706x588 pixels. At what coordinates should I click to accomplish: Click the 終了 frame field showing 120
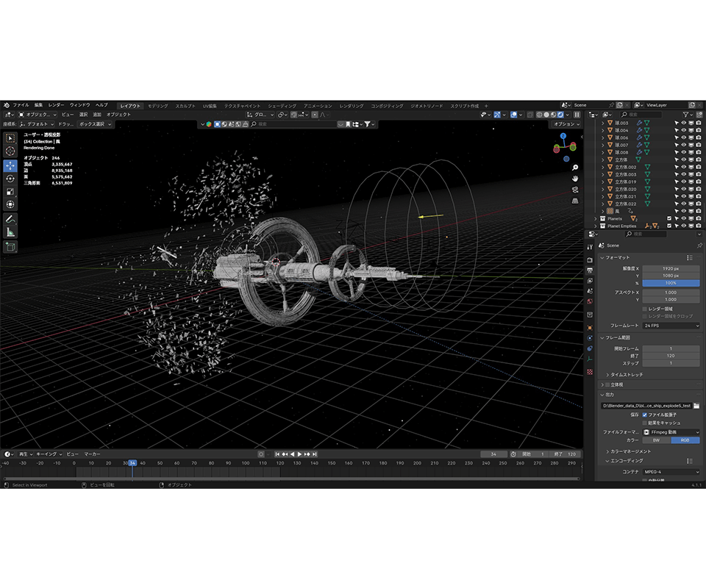click(x=671, y=355)
